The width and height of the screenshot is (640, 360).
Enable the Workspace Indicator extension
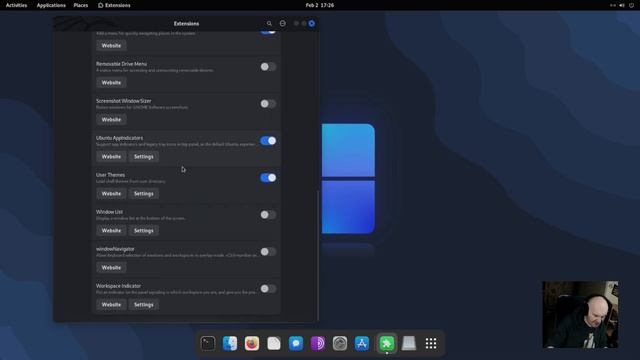(268, 289)
